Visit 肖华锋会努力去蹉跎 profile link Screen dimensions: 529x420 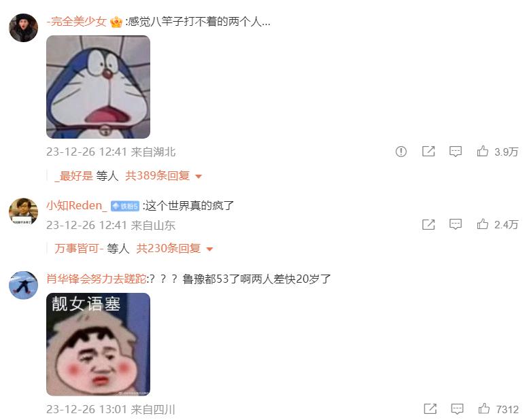pyautogui.click(x=97, y=279)
